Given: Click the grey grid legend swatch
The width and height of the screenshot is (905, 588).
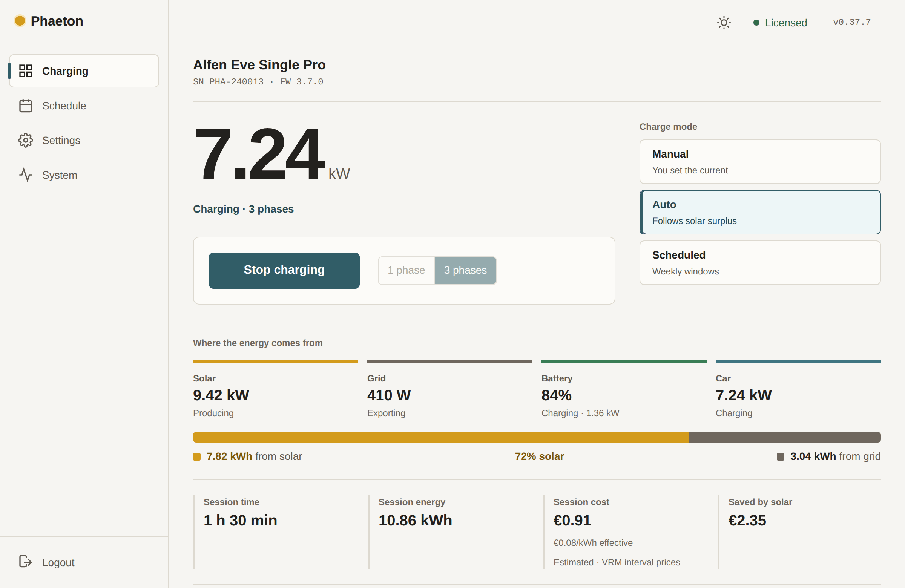Looking at the screenshot, I should point(780,456).
